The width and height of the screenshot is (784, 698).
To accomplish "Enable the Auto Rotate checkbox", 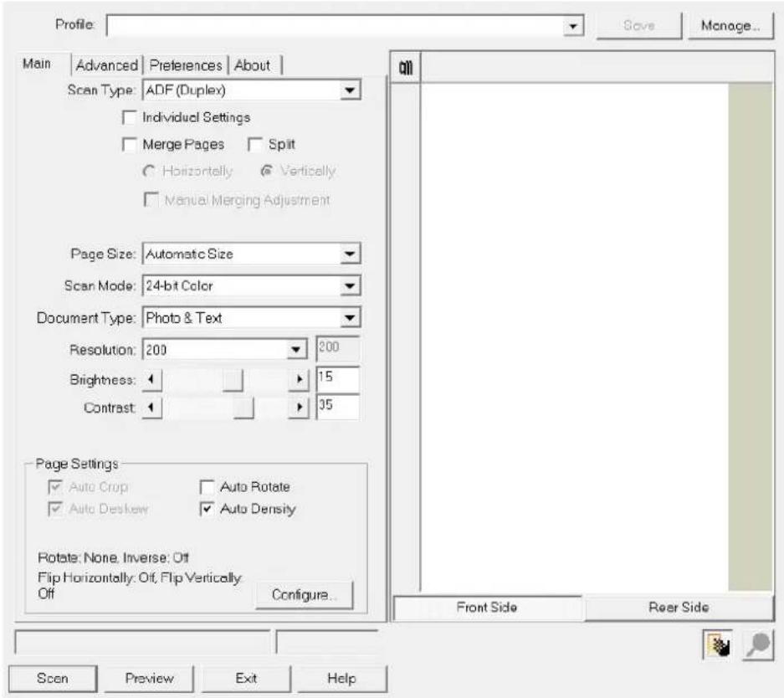I will click(207, 486).
